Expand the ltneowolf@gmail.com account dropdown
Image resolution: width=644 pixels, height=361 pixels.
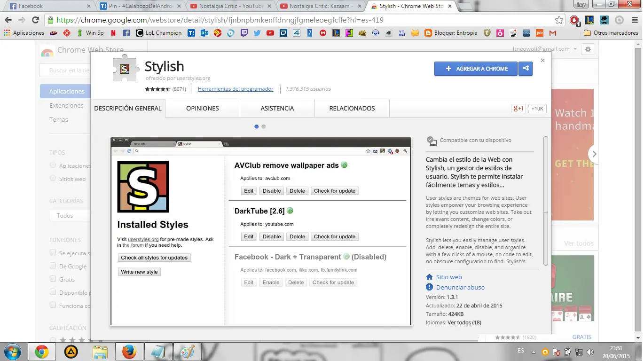pos(544,49)
